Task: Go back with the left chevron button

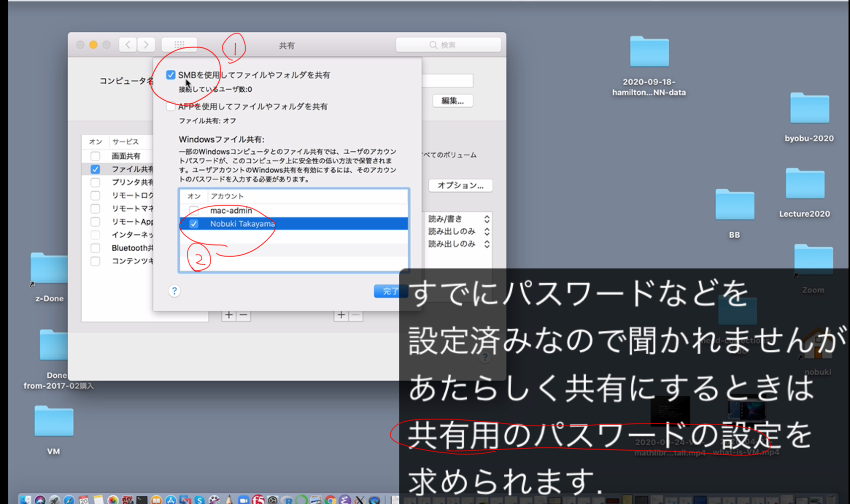Action: (128, 45)
